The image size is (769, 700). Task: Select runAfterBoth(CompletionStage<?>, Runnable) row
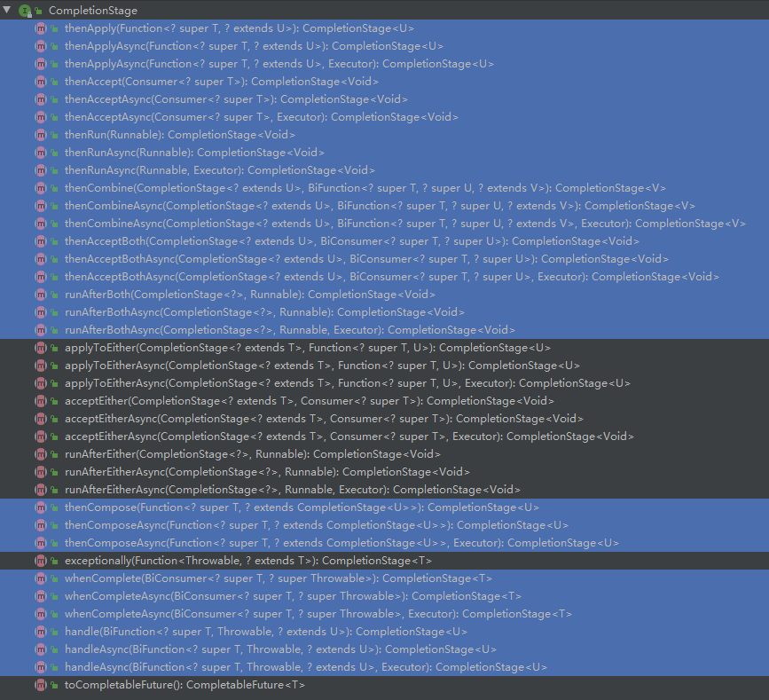click(x=250, y=295)
